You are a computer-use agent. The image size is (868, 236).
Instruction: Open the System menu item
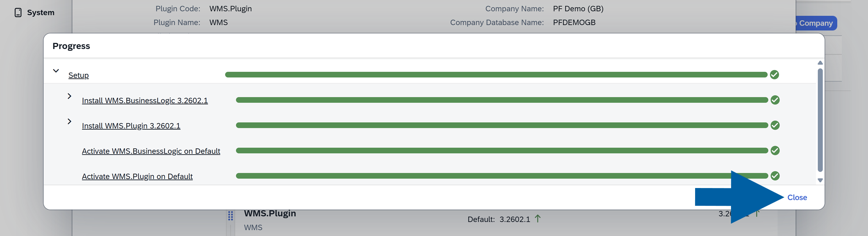point(41,12)
